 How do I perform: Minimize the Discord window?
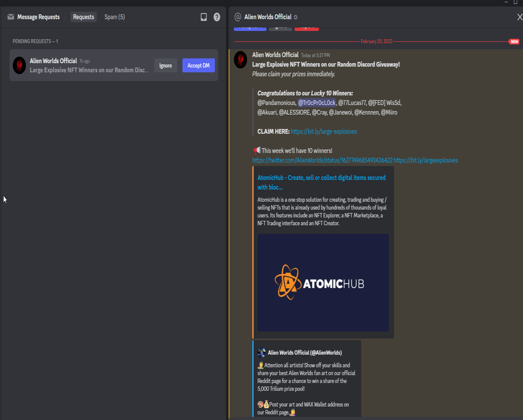(506, 2)
